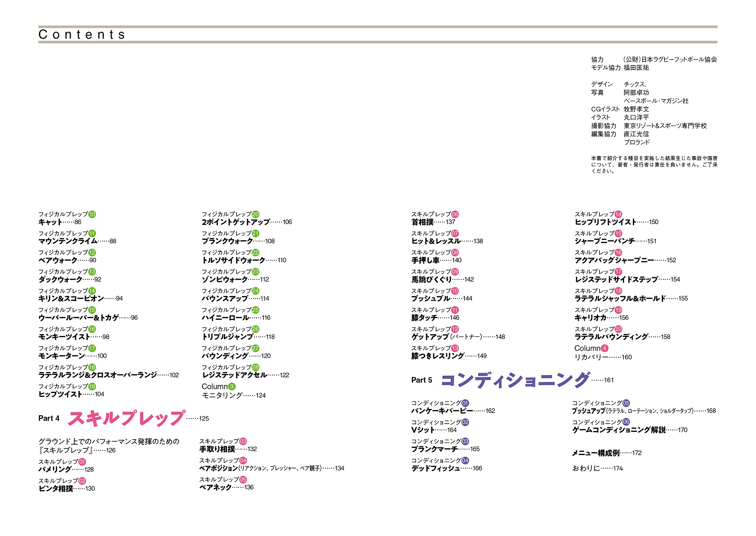Select the entry 'マウンテンクライム……88'
The width and height of the screenshot is (756, 536).
pos(77,241)
